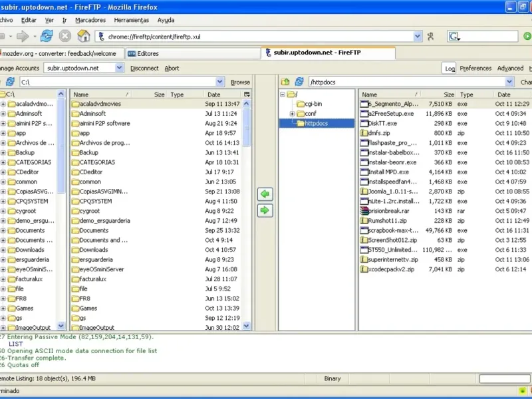Toggle the Log panel button
532x399 pixels.
tap(450, 68)
